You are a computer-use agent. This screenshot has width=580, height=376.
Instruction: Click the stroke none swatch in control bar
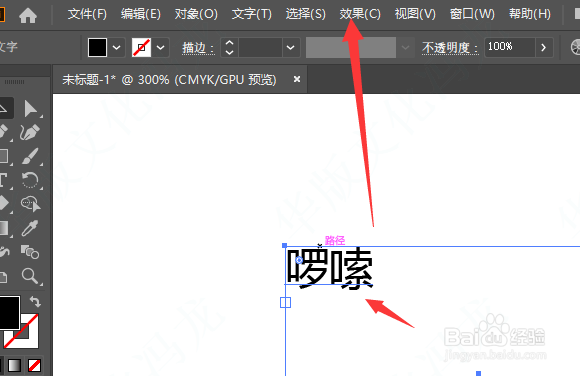pos(141,47)
